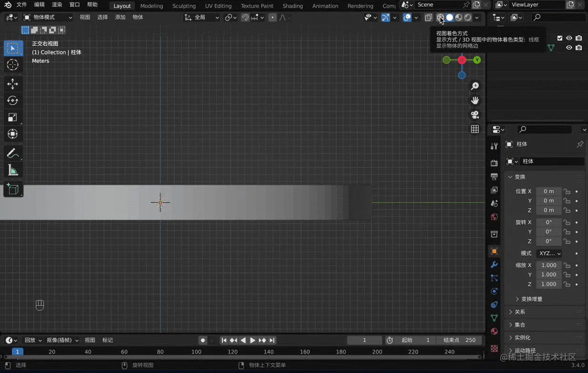Open the 物体模式 mode dropdown

coord(48,17)
